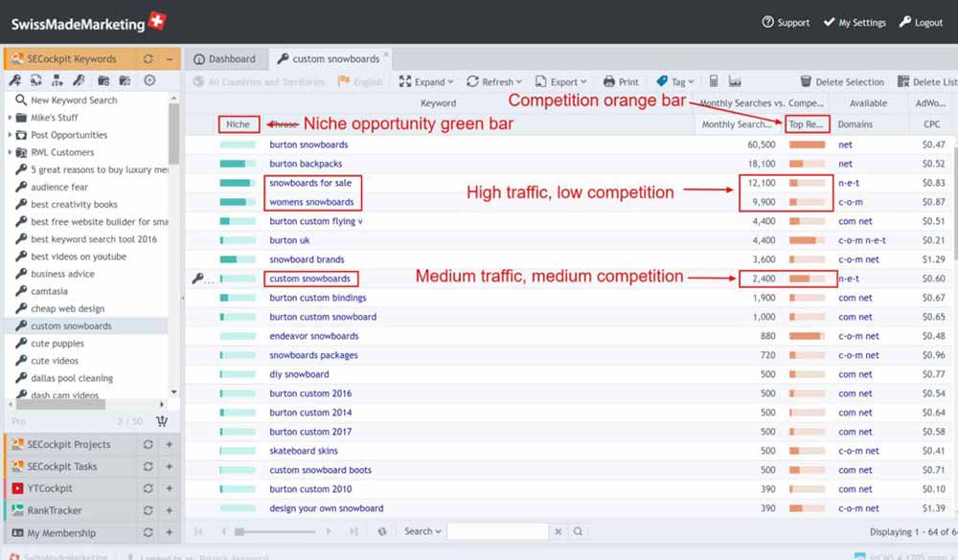The width and height of the screenshot is (958, 560).
Task: Close the custom snowboards tab
Action: [386, 54]
